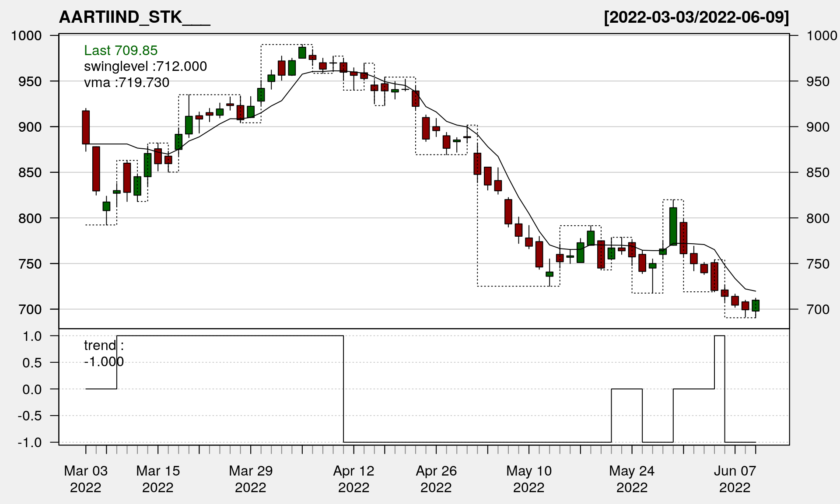The height and width of the screenshot is (504, 840).
Task: Click the 700 label on right price axis
Action: pyautogui.click(x=818, y=309)
